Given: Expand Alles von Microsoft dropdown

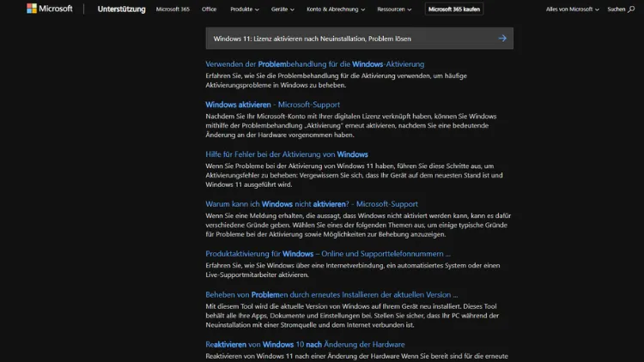Looking at the screenshot, I should 572,9.
